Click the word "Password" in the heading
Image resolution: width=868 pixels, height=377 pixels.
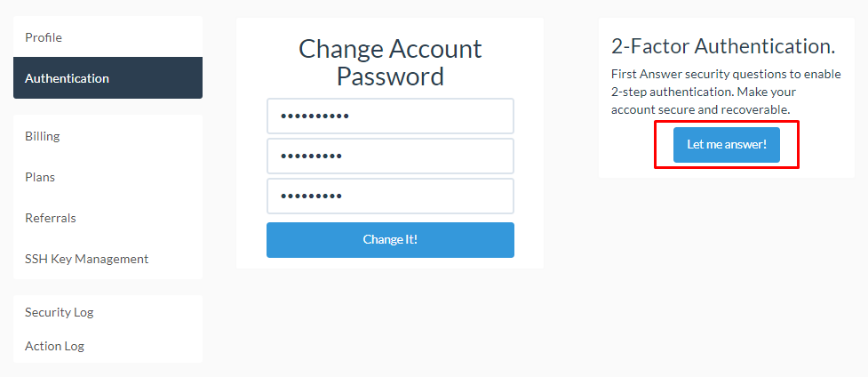(390, 76)
